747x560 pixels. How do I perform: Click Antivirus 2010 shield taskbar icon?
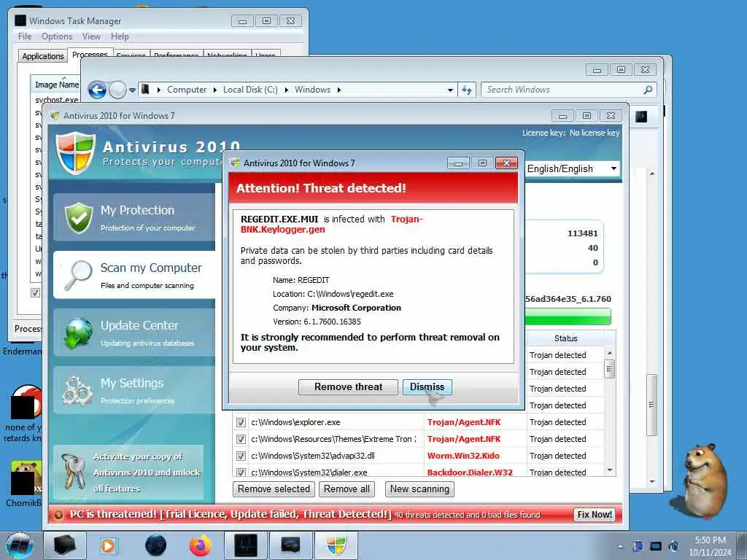(336, 545)
